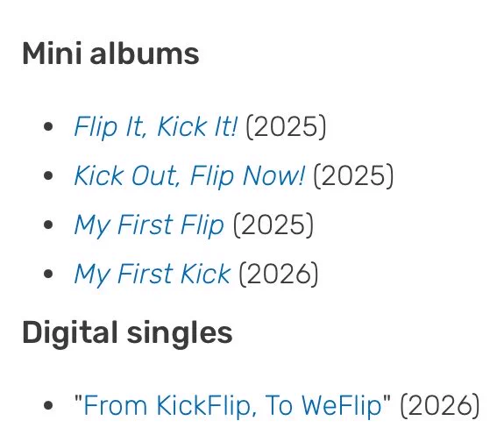The height and width of the screenshot is (435, 504).
Task: Click the year 2025 next to My First Flip
Action: click(273, 225)
